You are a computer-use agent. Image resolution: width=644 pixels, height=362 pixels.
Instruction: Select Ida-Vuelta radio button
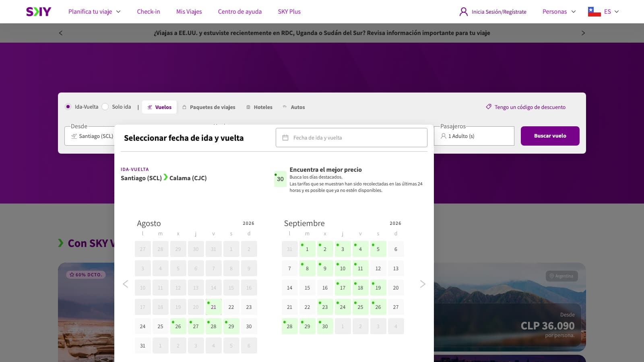click(68, 107)
